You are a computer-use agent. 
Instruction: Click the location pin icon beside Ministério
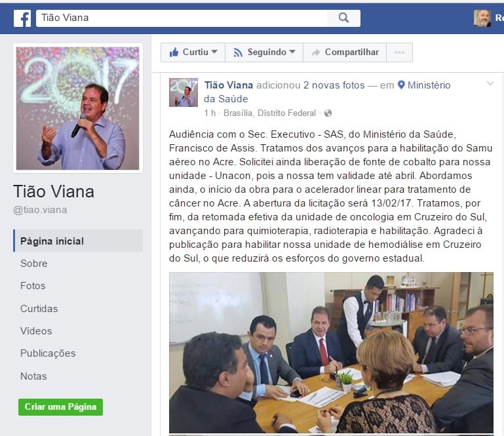[401, 85]
